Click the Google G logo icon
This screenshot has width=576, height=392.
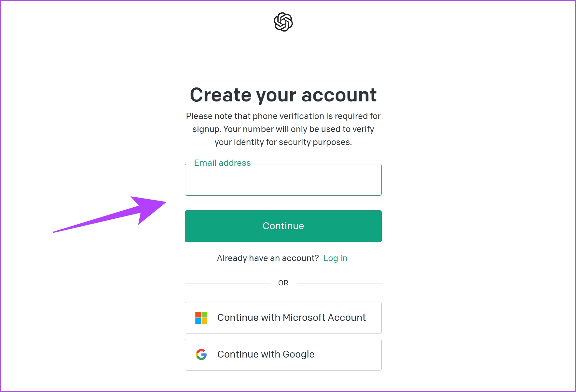[201, 354]
